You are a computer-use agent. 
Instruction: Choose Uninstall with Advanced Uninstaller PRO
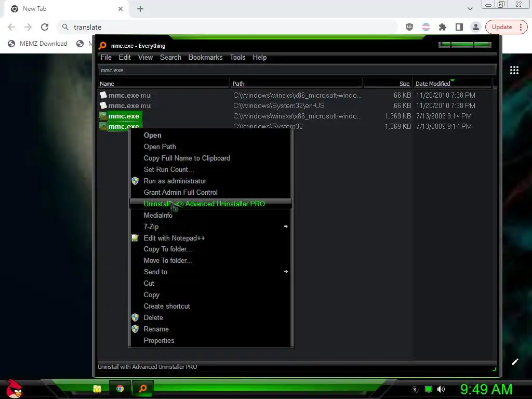[210, 204]
